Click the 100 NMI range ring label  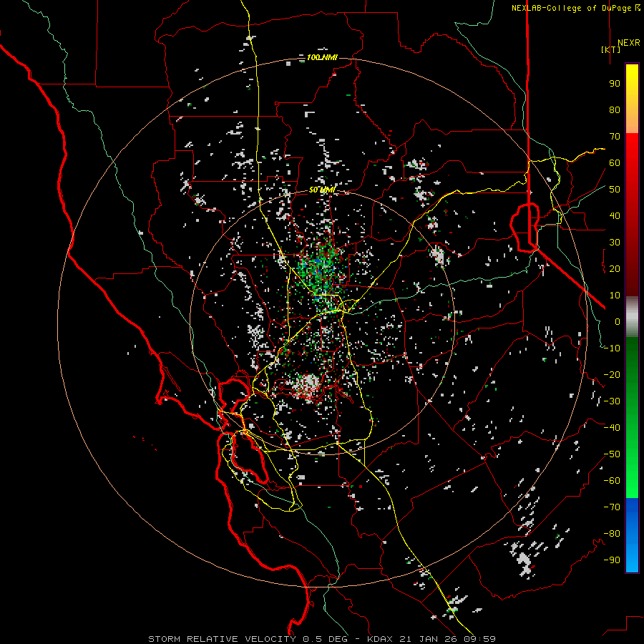pos(322,57)
